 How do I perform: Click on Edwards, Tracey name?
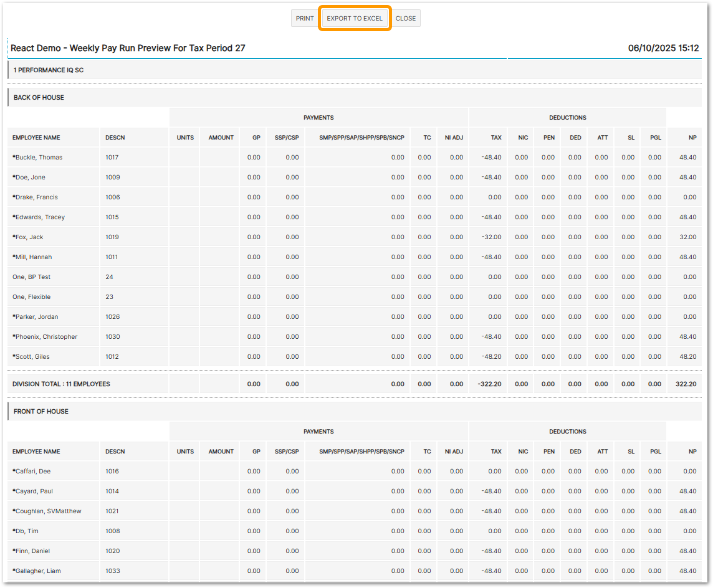pos(40,217)
